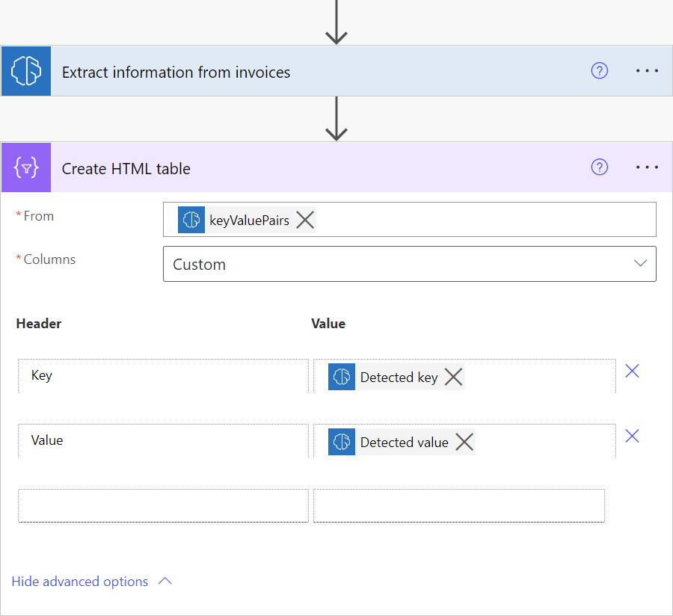Delete the Key header row

pos(632,371)
